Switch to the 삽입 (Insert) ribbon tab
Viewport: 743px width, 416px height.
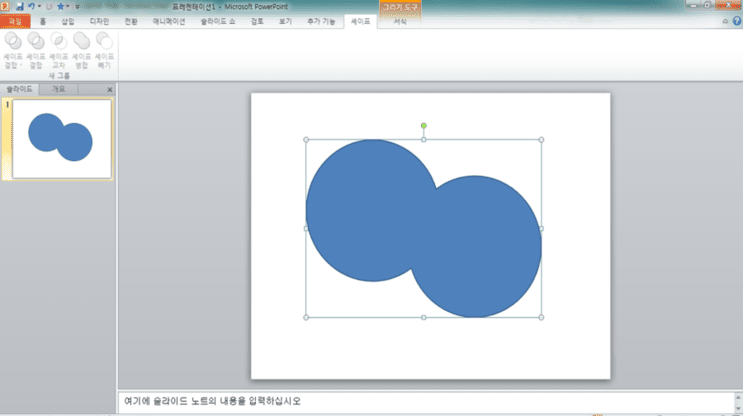pos(68,21)
